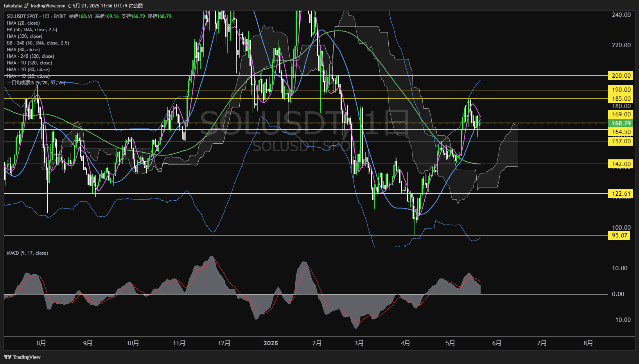Click the TradingView logo at bottom left
The image size is (639, 364).
pos(22,357)
